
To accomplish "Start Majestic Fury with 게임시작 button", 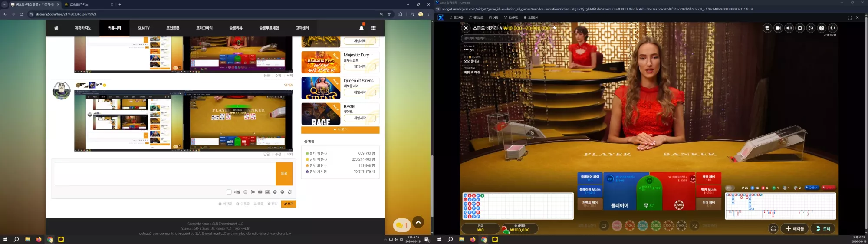I will [360, 66].
